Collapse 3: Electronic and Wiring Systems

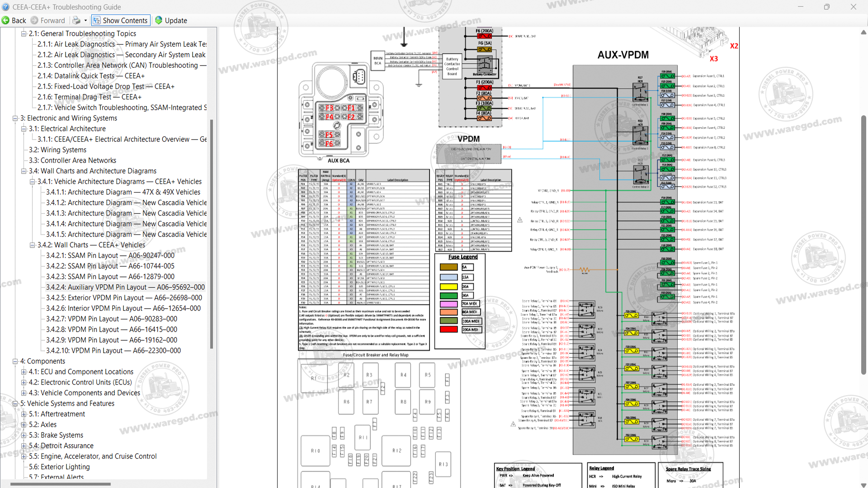15,118
